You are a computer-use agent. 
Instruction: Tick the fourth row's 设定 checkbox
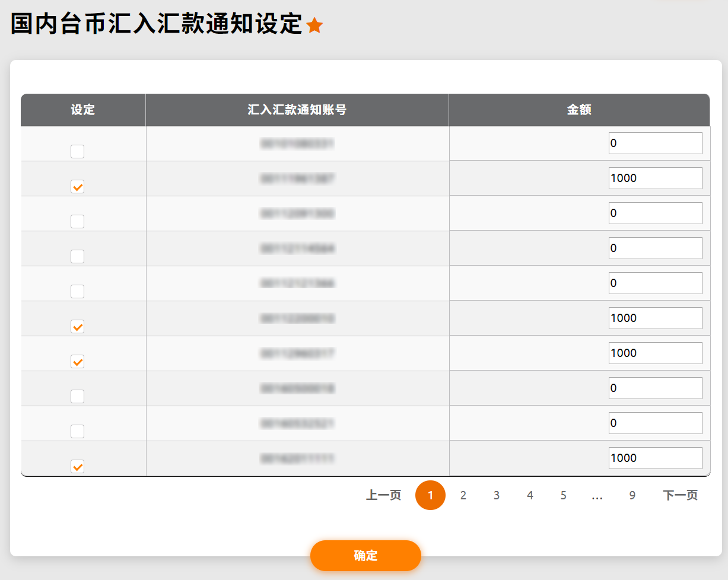click(77, 256)
